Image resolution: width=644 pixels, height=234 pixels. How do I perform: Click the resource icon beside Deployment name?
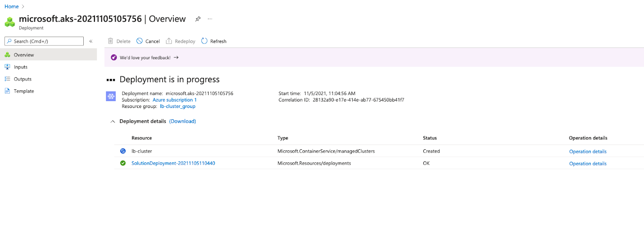click(x=111, y=96)
